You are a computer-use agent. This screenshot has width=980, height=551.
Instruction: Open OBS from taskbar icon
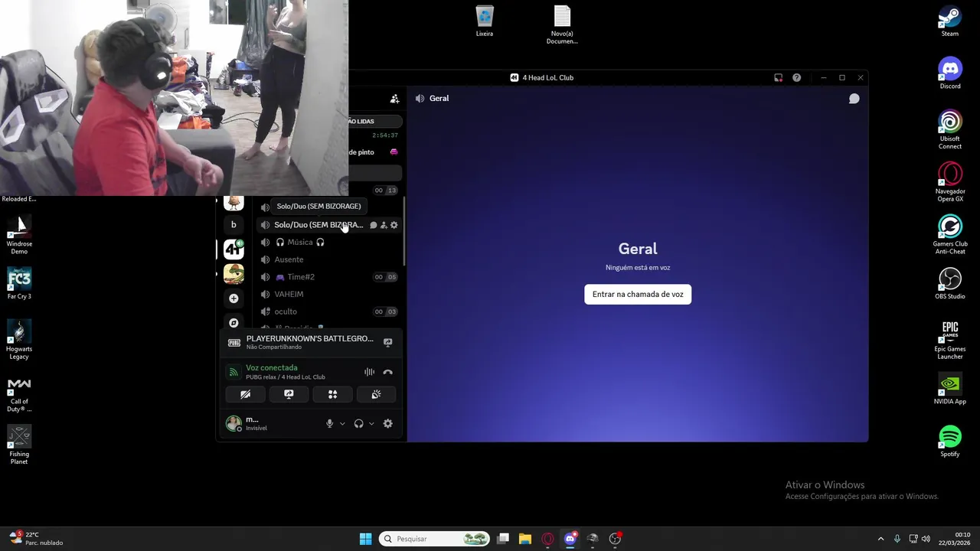point(615,539)
